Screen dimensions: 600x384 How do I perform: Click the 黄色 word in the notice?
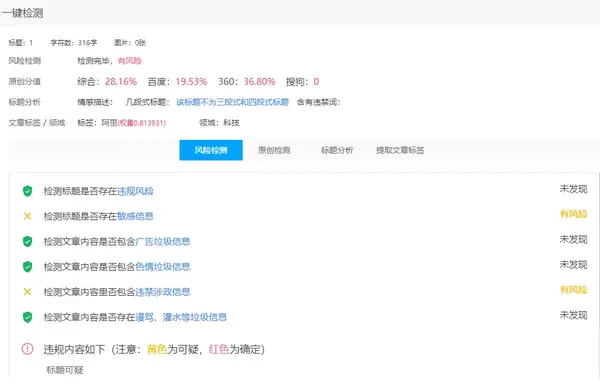click(157, 349)
